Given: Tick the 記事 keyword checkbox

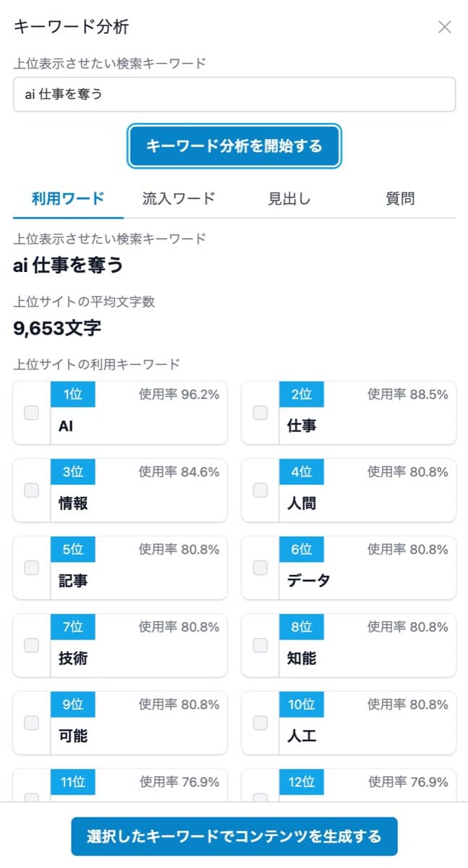Looking at the screenshot, I should (30, 567).
